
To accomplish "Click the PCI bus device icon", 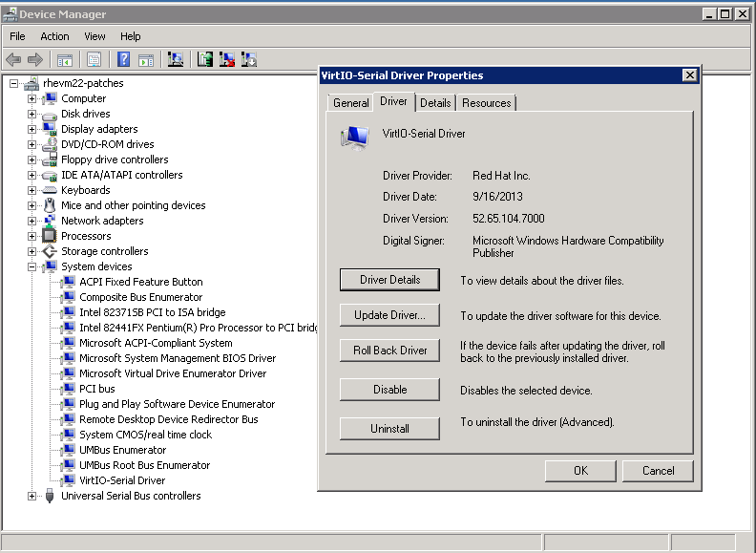I will [x=69, y=389].
